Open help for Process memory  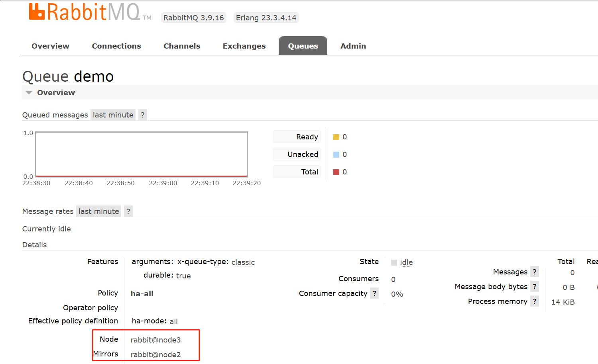point(535,301)
